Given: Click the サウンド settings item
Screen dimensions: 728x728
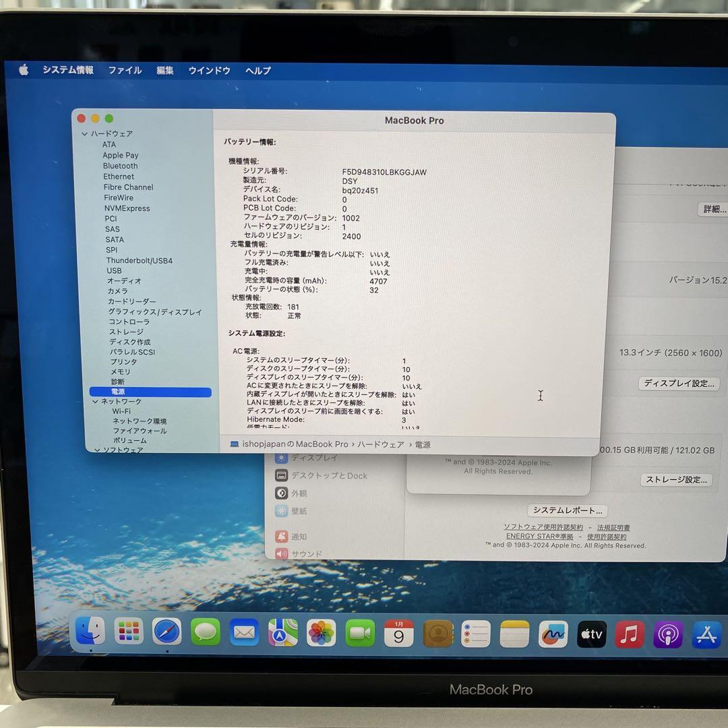Looking at the screenshot, I should pyautogui.click(x=298, y=554).
